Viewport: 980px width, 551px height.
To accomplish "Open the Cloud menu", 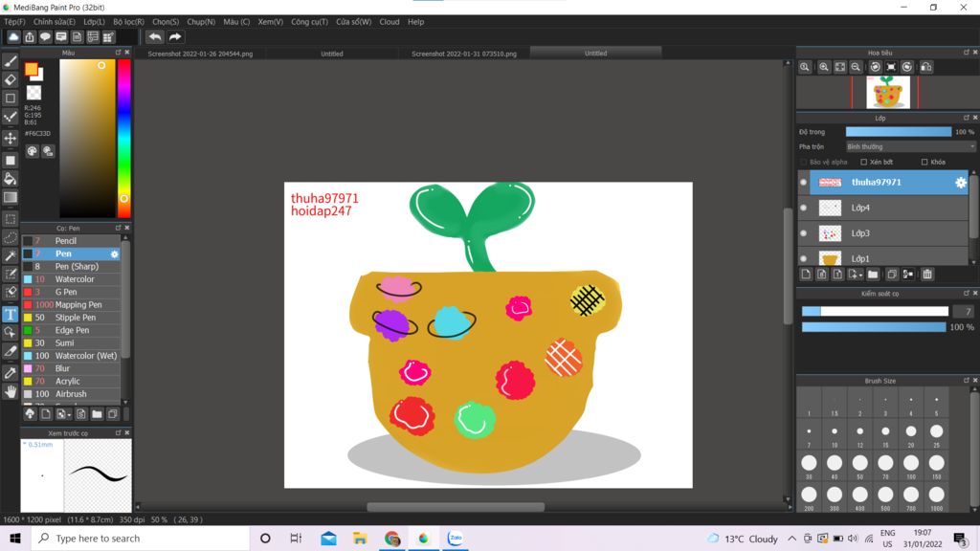I will click(x=389, y=22).
